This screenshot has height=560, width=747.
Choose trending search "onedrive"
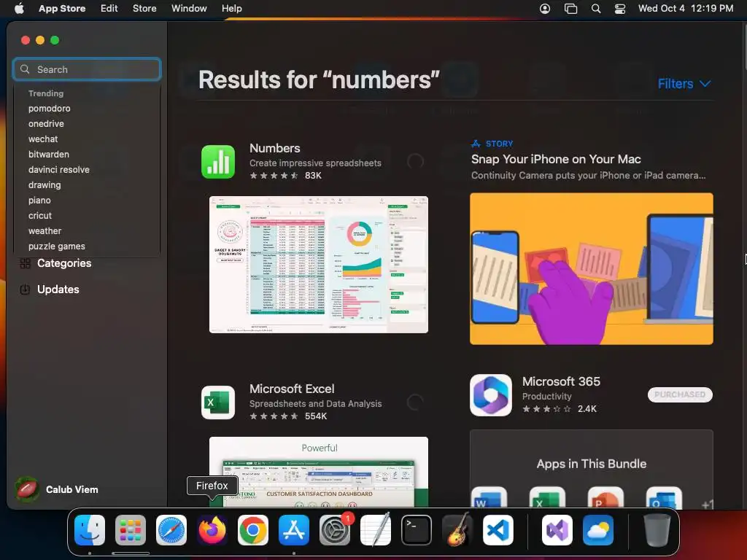click(x=46, y=124)
